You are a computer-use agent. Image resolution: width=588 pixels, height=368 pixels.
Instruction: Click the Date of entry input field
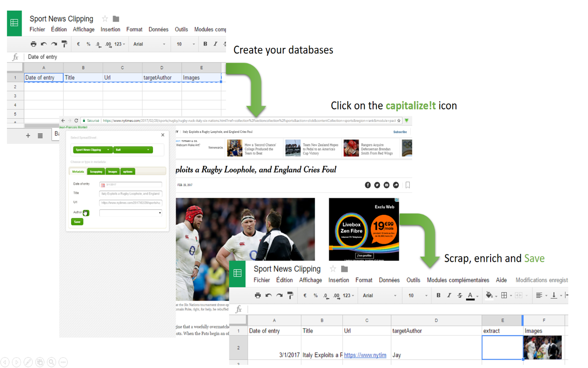pyautogui.click(x=130, y=185)
